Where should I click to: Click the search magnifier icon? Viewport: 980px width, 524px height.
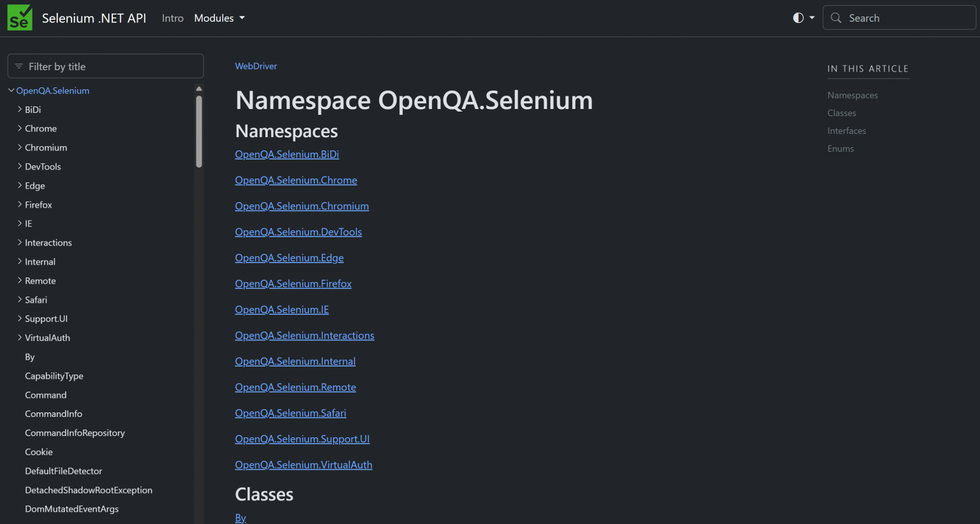click(x=836, y=17)
